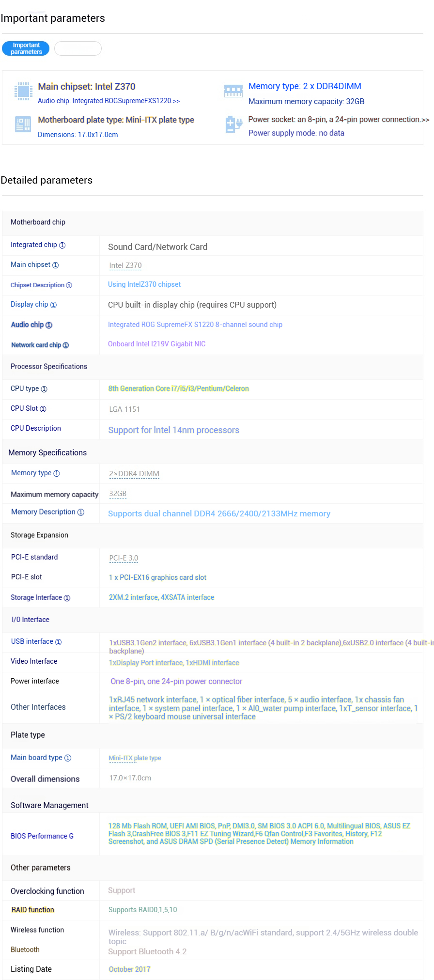Follow the Onboard Intel I219V Gigabit NIC link
The width and height of the screenshot is (434, 980).
(157, 344)
